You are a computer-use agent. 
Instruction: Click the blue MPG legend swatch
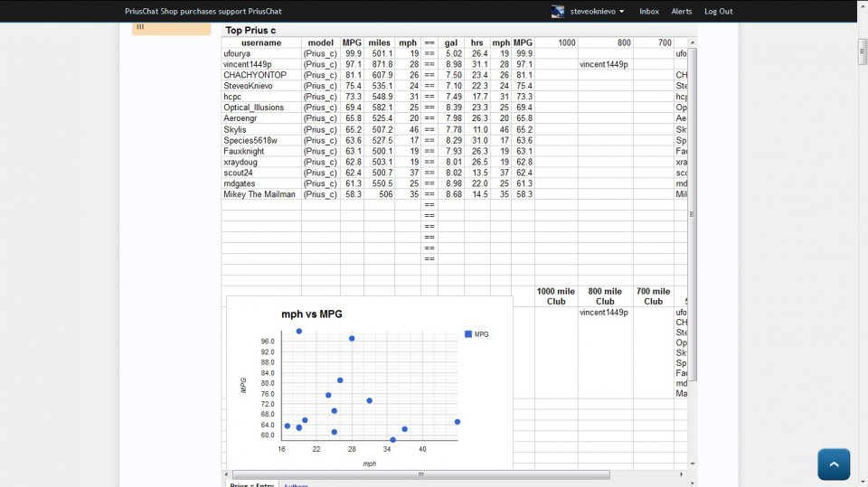coord(468,334)
